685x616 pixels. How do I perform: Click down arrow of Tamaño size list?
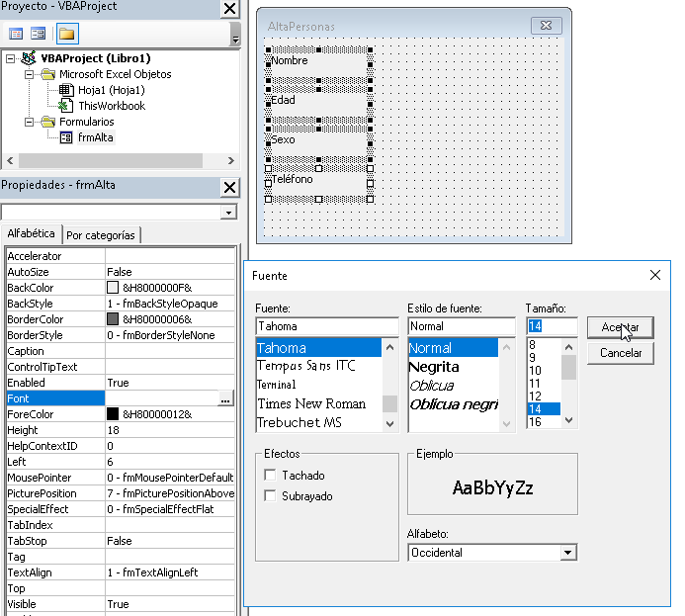point(568,420)
